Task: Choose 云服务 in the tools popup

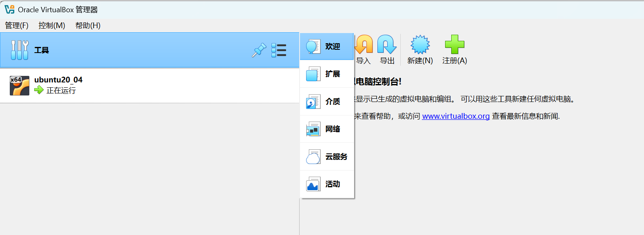Action: [x=327, y=157]
